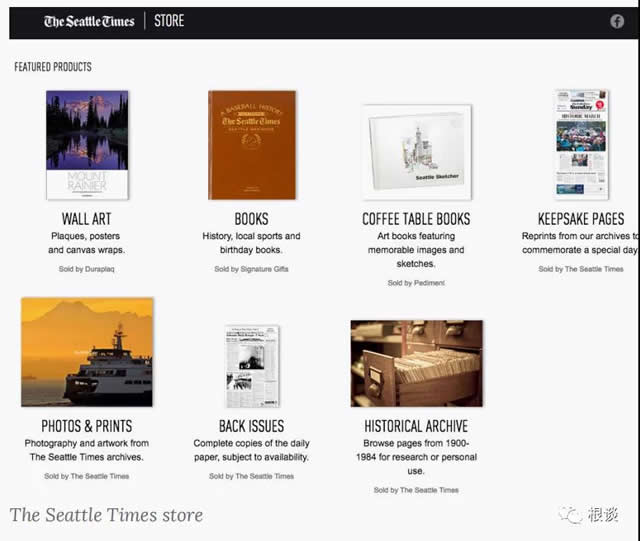640x541 pixels.
Task: Click the FEATURED PRODUCTS section label
Action: 53,67
